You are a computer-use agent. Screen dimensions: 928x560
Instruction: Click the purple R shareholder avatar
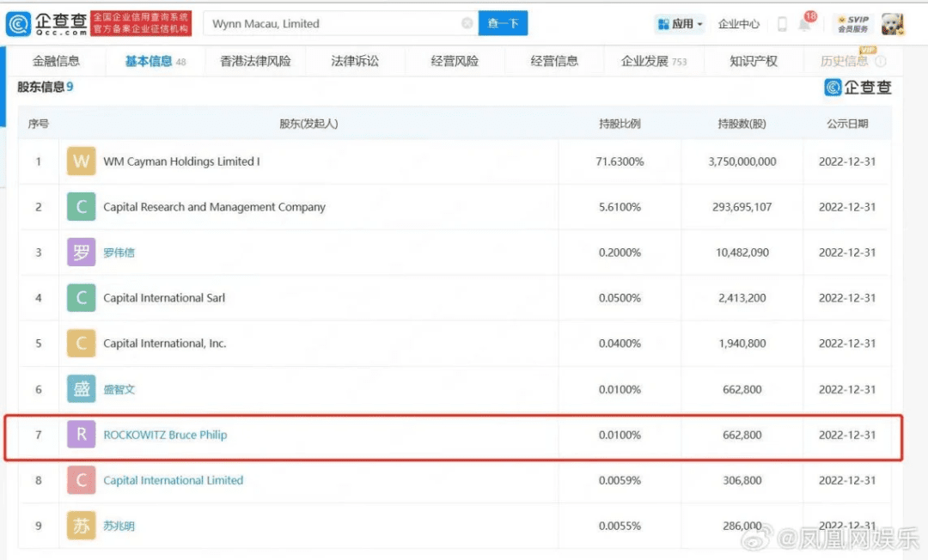(82, 435)
